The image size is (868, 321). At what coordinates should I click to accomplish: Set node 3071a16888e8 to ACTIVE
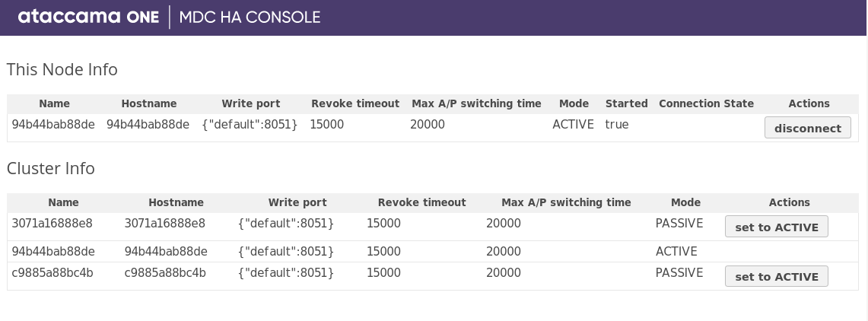point(776,227)
